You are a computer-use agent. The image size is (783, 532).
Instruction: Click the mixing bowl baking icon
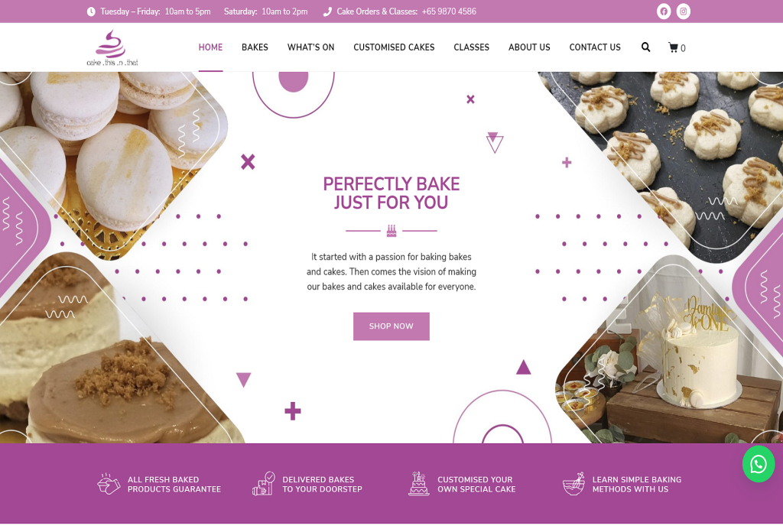coord(573,484)
